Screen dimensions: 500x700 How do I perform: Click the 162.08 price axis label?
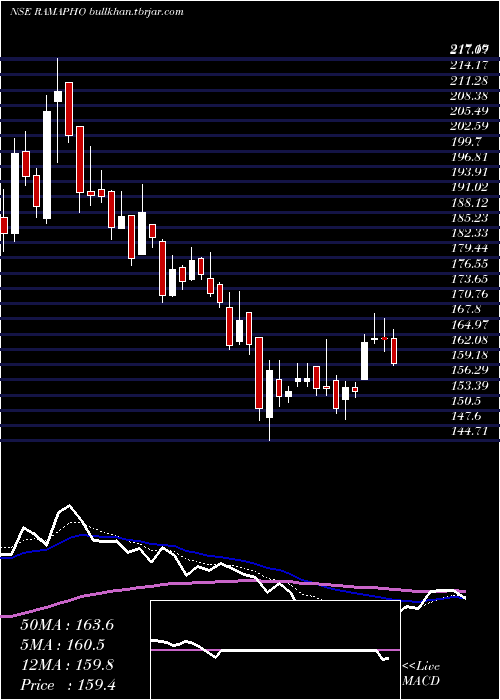[470, 340]
